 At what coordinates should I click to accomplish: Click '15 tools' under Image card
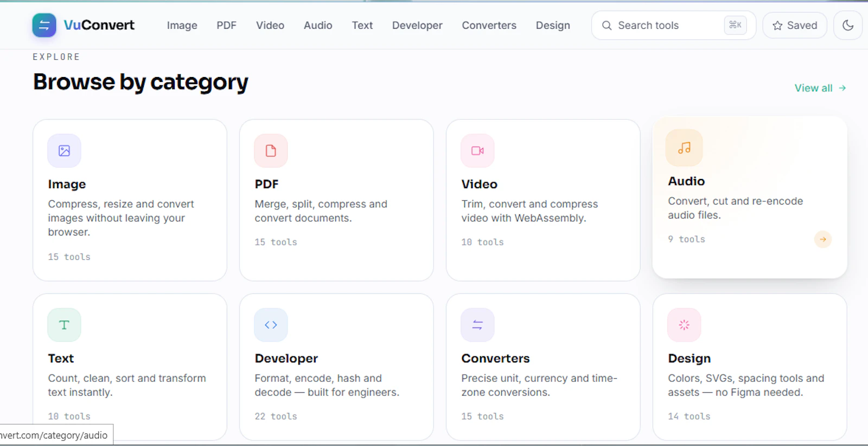(69, 257)
